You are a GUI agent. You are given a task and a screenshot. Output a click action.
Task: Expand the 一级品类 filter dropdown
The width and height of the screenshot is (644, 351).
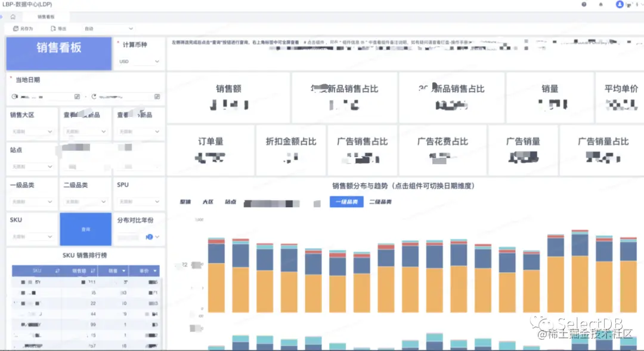pos(32,201)
